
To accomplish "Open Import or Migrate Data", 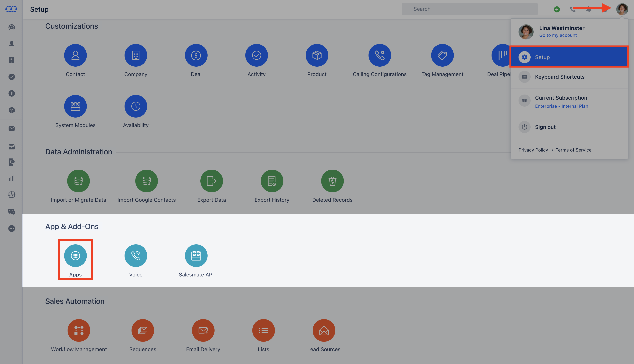I will 78,181.
